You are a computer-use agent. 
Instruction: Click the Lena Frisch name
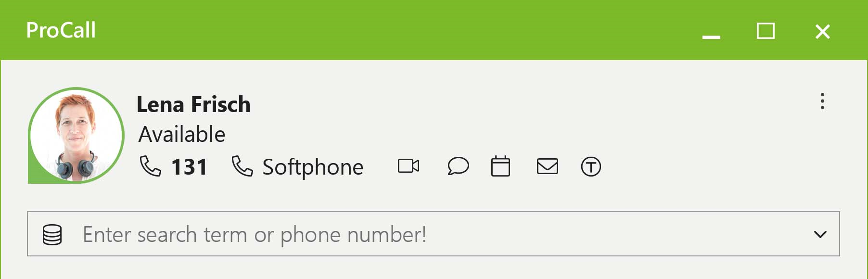pos(193,104)
